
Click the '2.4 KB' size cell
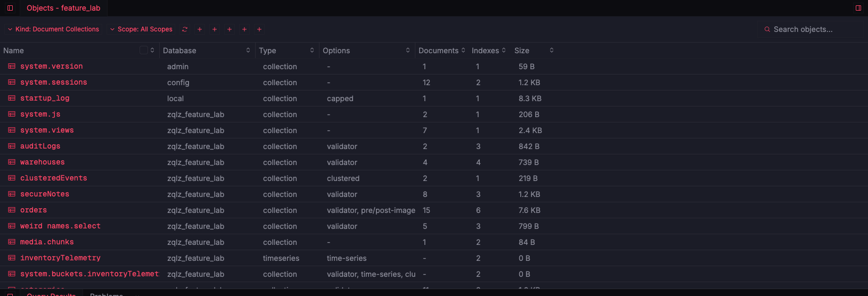point(530,130)
